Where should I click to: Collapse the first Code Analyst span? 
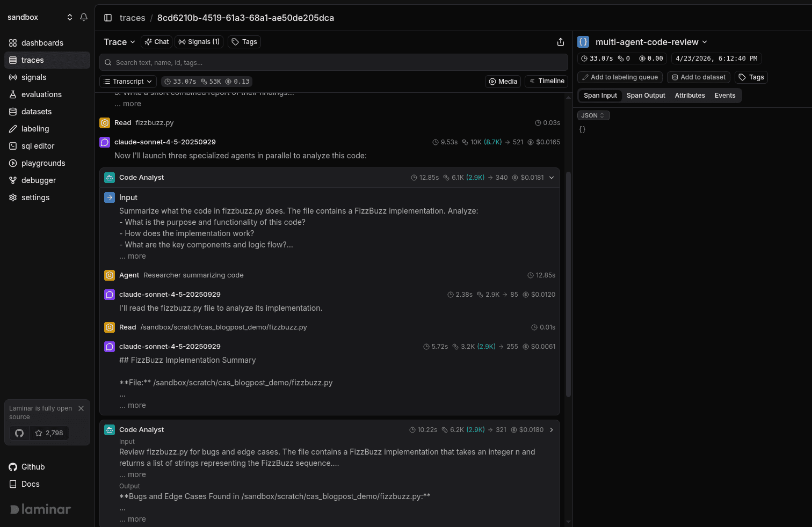[552, 178]
